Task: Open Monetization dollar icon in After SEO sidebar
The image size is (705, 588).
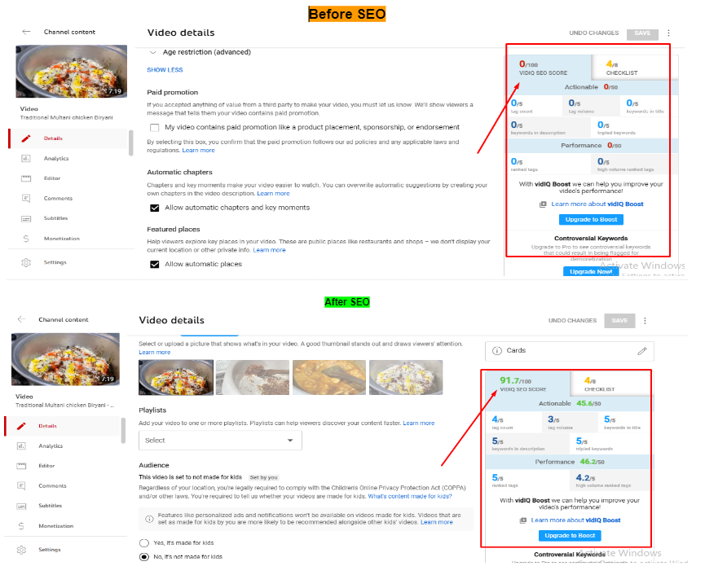Action: pyautogui.click(x=21, y=526)
